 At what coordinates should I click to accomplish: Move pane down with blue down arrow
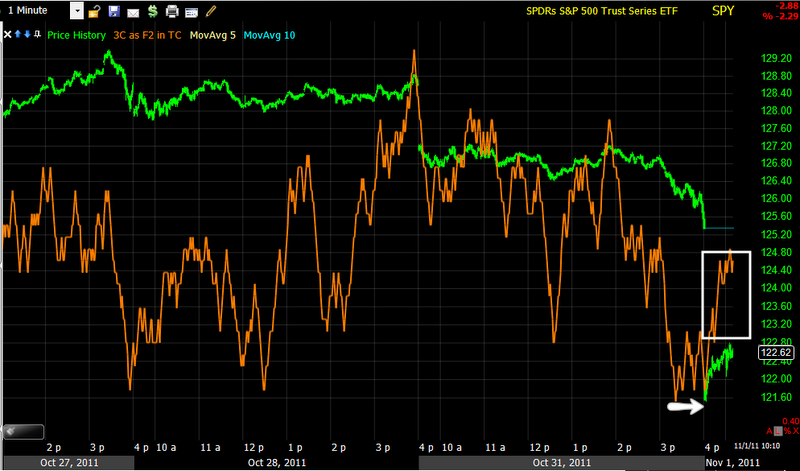[27, 34]
